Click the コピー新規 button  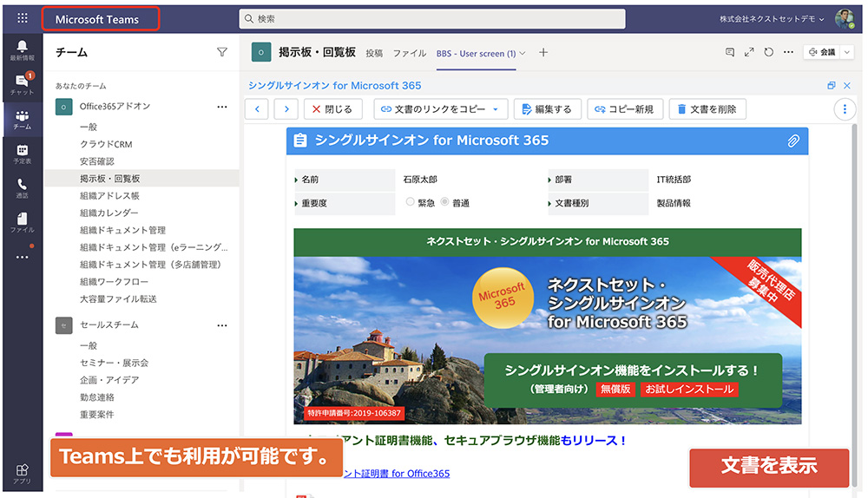(x=624, y=109)
